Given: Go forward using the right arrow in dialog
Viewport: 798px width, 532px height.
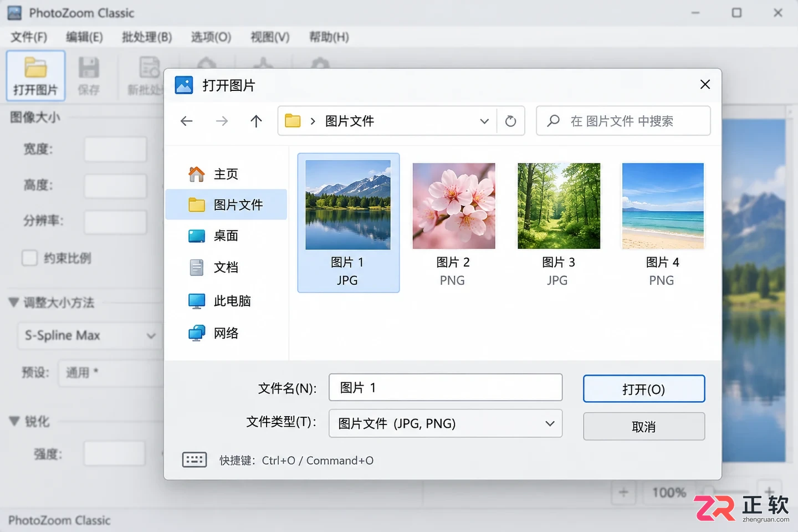Looking at the screenshot, I should click(x=222, y=121).
